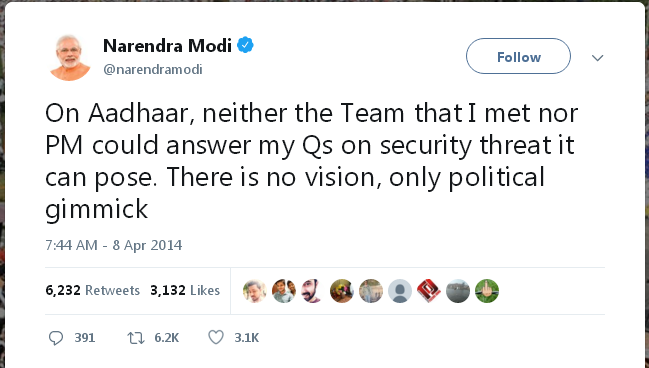View the 3,132 Likes list
Image resolution: width=649 pixels, height=368 pixels.
click(185, 290)
